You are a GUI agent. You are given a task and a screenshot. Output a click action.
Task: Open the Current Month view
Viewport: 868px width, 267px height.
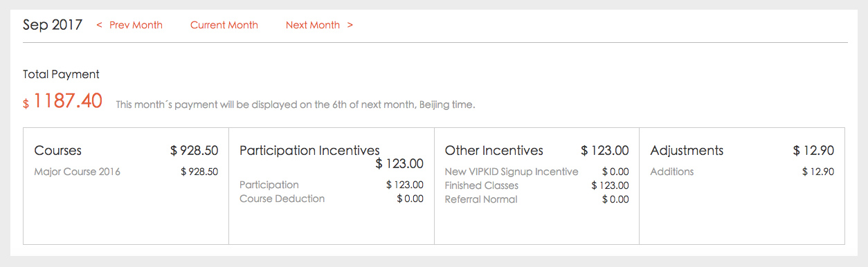(x=224, y=25)
